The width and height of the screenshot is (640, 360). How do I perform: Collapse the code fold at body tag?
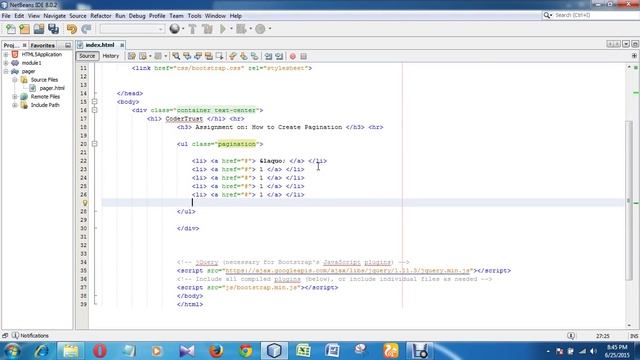(x=94, y=102)
